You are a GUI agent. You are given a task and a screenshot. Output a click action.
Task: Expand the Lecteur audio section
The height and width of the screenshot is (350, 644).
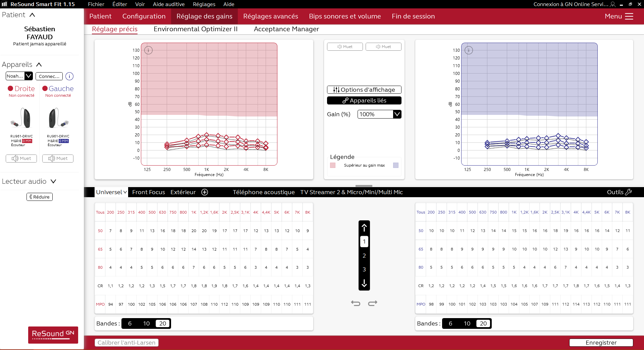[x=53, y=181]
